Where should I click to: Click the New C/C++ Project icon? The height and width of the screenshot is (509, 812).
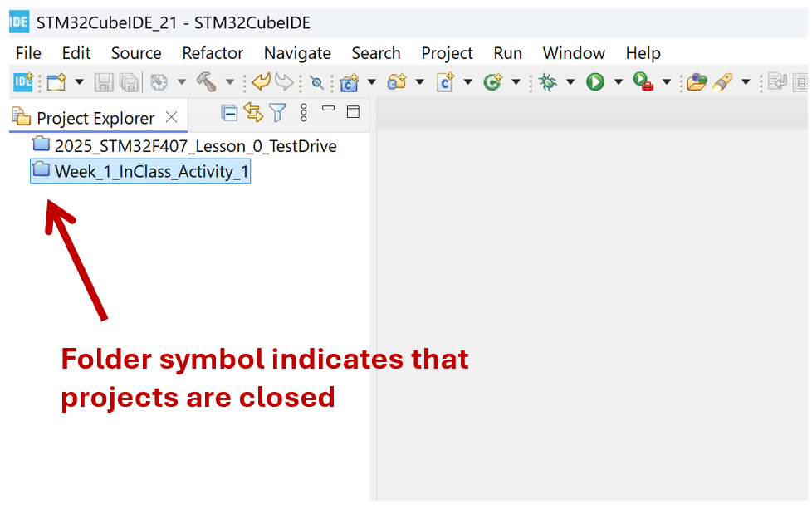pyautogui.click(x=350, y=82)
